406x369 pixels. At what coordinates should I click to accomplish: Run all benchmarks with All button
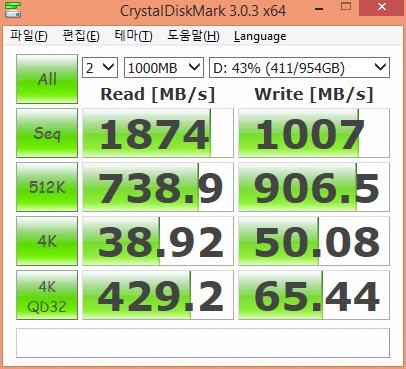pos(47,79)
